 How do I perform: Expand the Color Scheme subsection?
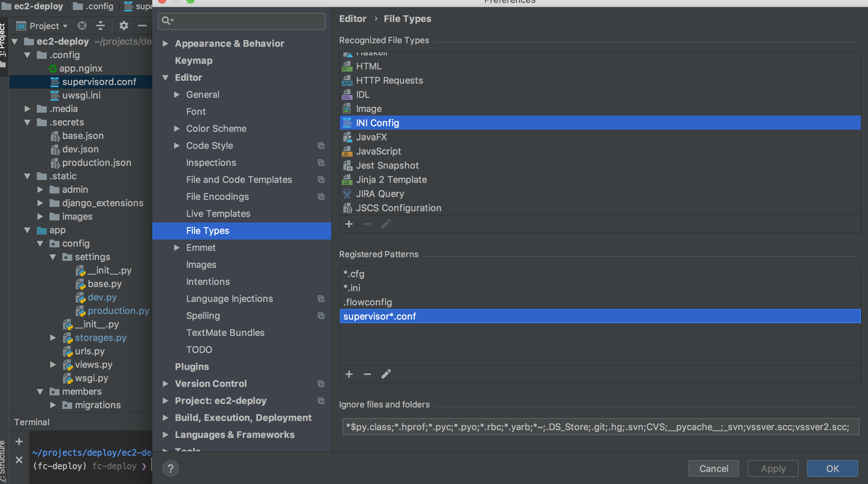(177, 129)
